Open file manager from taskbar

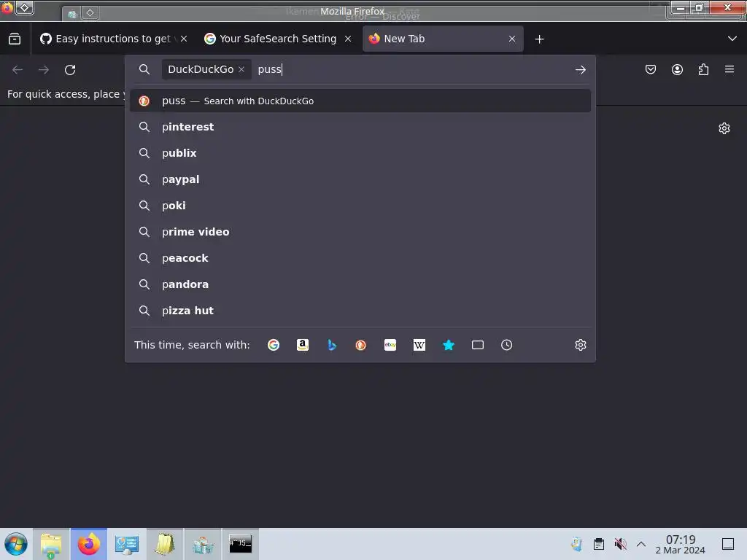[x=51, y=544]
